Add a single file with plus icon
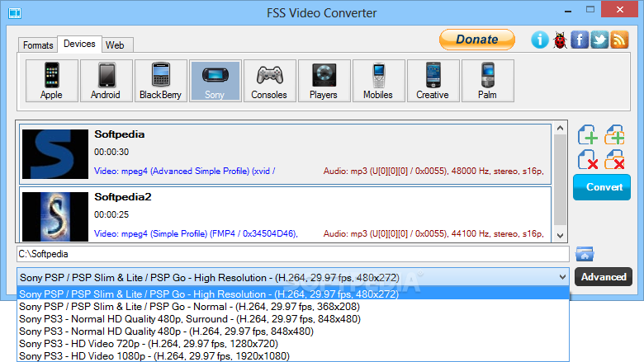 (x=588, y=135)
